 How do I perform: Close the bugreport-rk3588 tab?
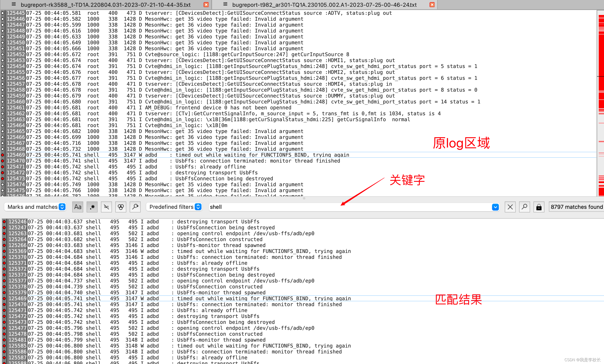pyautogui.click(x=206, y=4)
